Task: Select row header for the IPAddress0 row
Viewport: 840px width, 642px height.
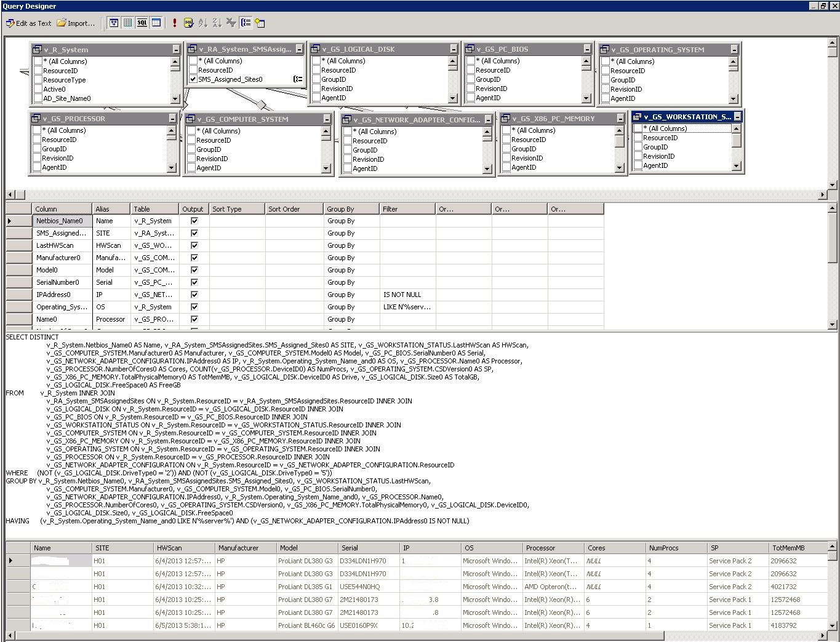Action: pos(18,295)
